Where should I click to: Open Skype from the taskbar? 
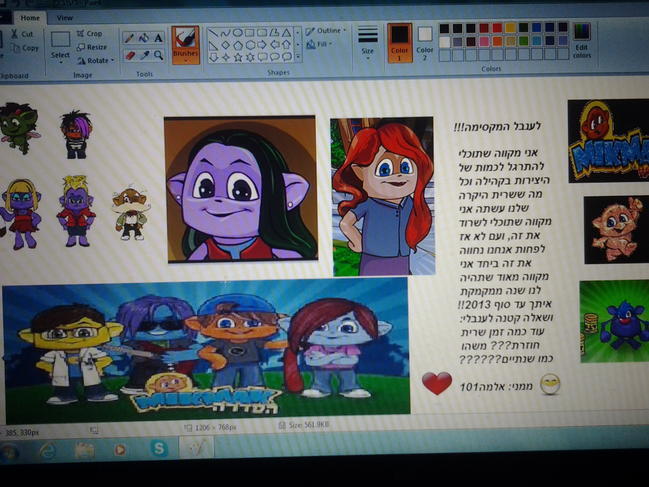coord(159,448)
